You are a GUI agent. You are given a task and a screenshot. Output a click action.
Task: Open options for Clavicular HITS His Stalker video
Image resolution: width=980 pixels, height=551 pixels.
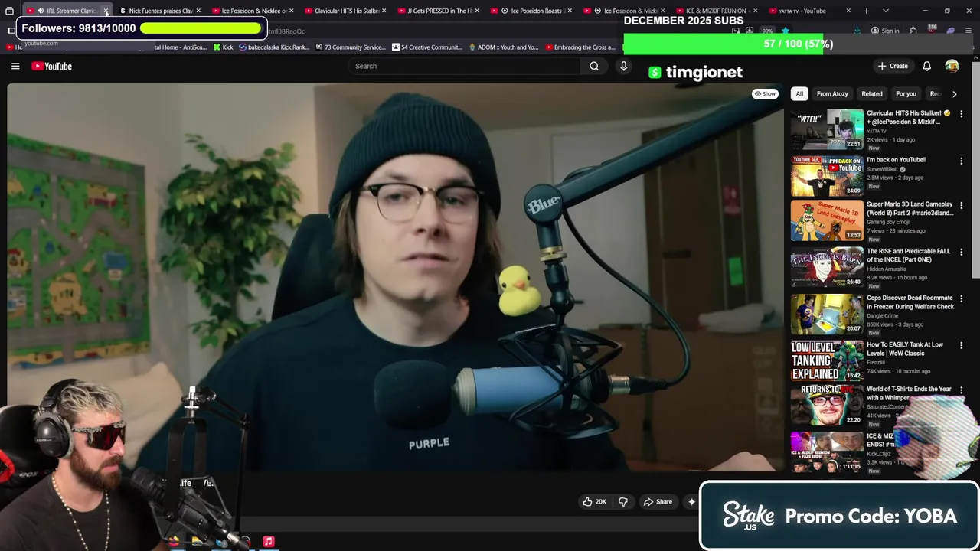click(961, 114)
